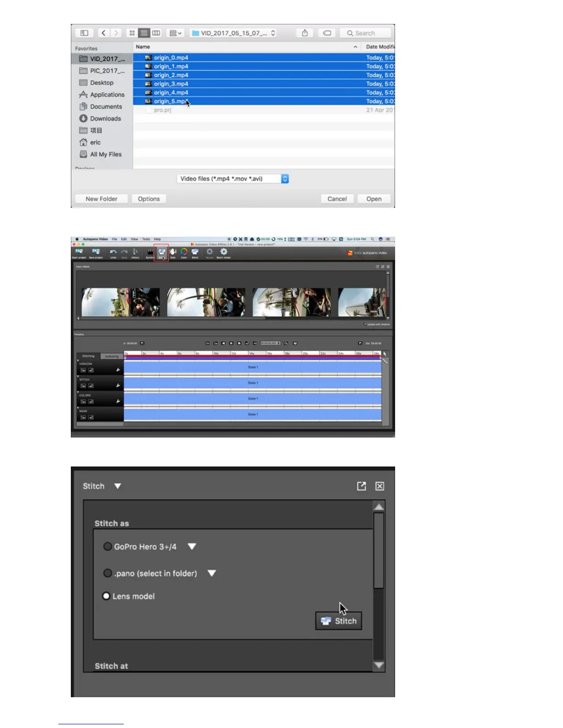Open the Tools menu
The height and width of the screenshot is (728, 563).
pos(146,239)
